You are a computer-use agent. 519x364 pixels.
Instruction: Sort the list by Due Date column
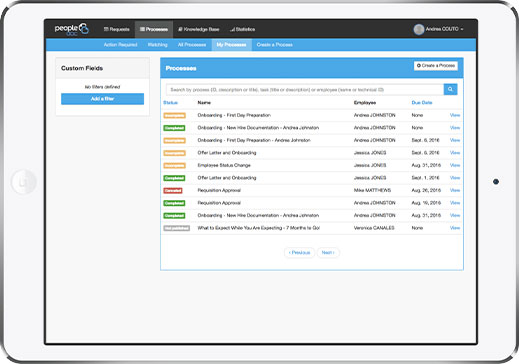click(x=422, y=103)
